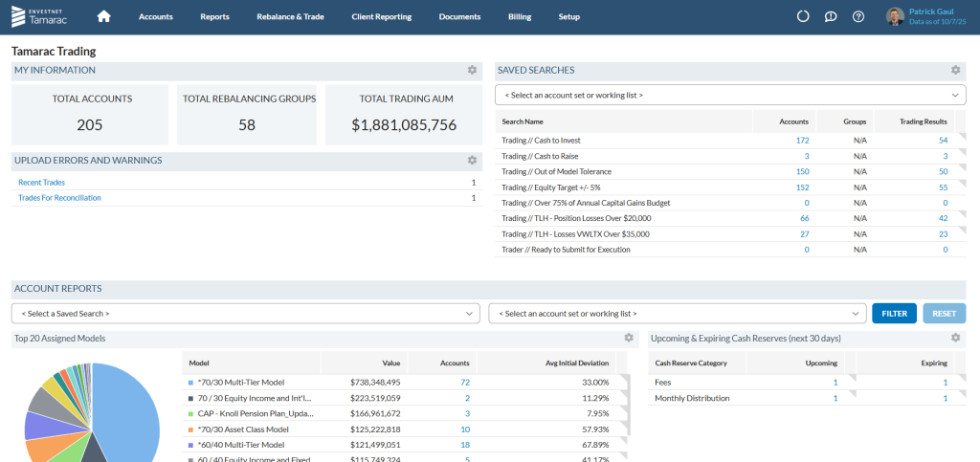Select 70 / 30 Equity Income and Int'l model row
This screenshot has height=462, width=980.
click(x=405, y=398)
